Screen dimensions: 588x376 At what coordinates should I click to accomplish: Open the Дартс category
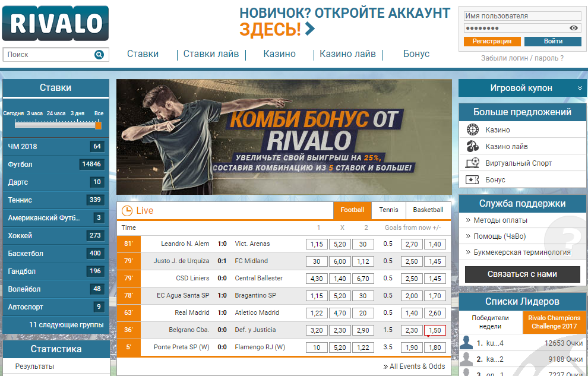[55, 182]
